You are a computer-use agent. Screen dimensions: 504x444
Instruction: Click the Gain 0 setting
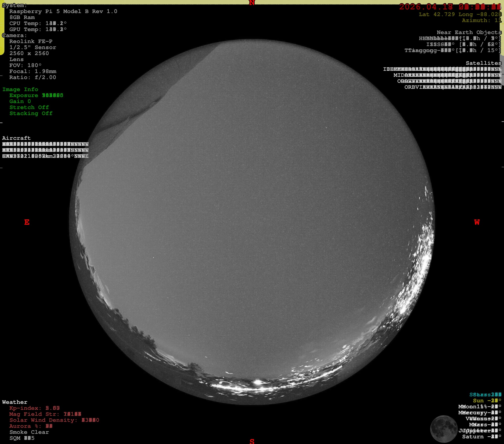tap(20, 101)
